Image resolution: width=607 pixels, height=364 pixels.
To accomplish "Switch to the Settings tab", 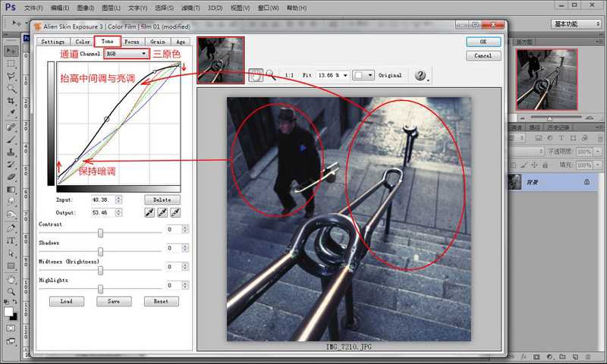I will pyautogui.click(x=52, y=42).
